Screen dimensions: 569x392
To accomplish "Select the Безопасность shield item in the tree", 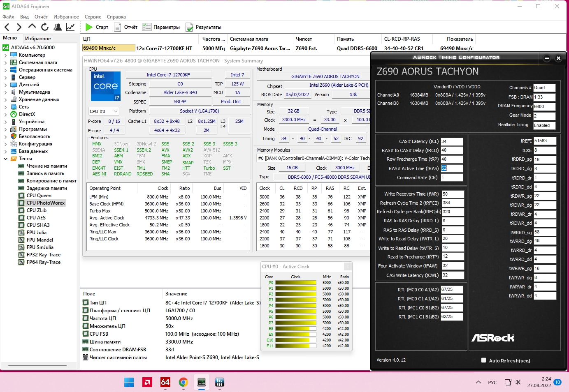I will [34, 136].
